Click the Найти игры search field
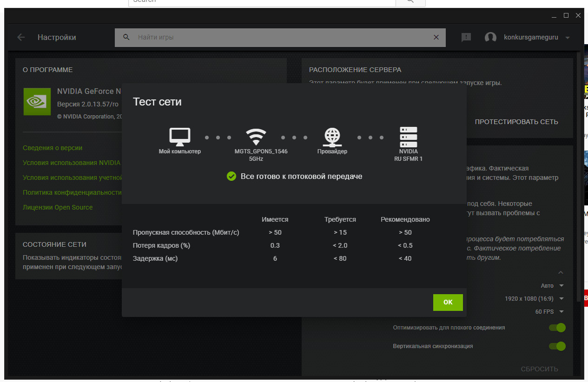Image resolution: width=588 pixels, height=382 pixels. (x=280, y=37)
